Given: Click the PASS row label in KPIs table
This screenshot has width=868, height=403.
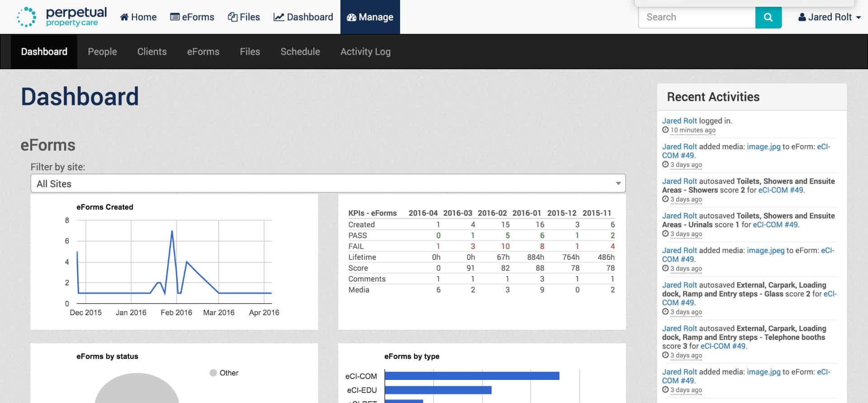Looking at the screenshot, I should point(358,235).
